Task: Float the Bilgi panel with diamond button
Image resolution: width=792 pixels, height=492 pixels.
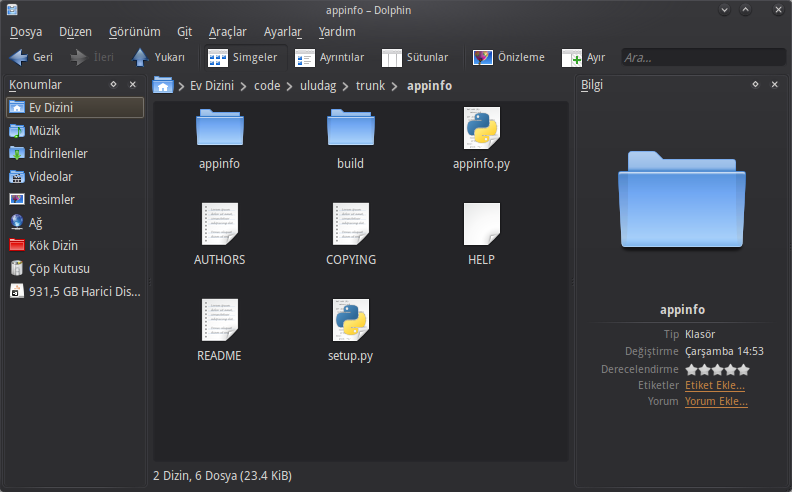Action: pos(756,84)
